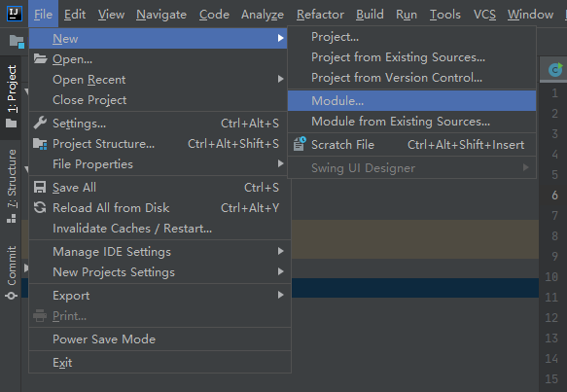This screenshot has width=567, height=392.
Task: Open the Refactor menu
Action: (x=320, y=15)
